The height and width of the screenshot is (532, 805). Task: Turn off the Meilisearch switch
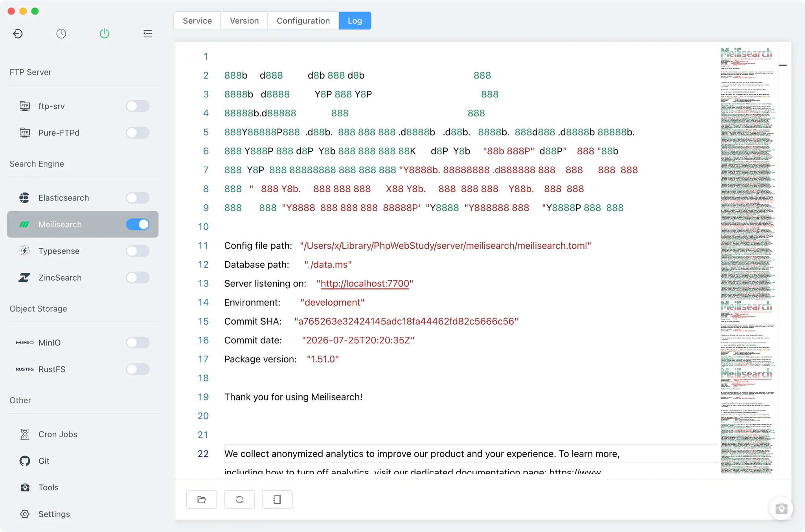click(138, 224)
